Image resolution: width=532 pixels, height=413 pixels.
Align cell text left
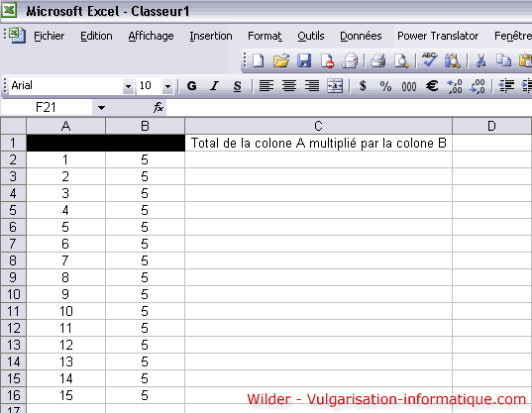click(x=266, y=86)
